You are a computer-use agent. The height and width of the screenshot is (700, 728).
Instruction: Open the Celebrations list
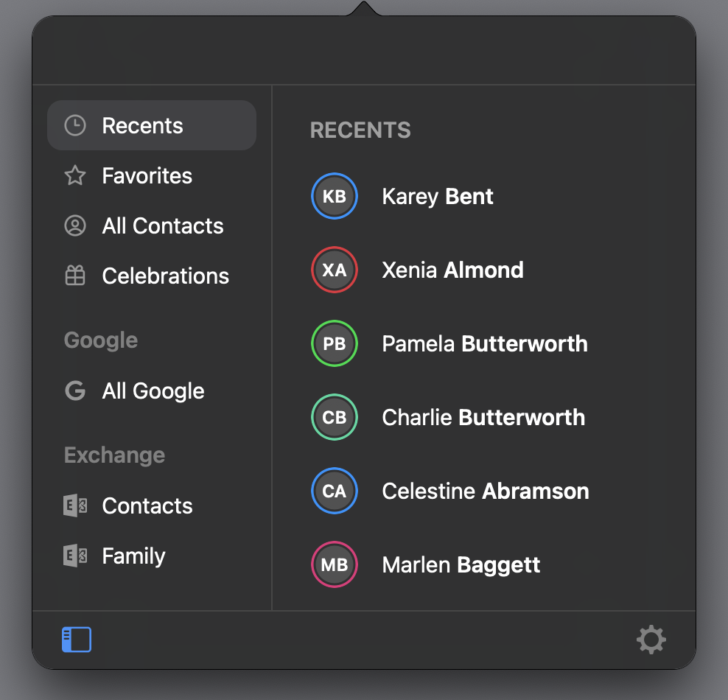(152, 276)
